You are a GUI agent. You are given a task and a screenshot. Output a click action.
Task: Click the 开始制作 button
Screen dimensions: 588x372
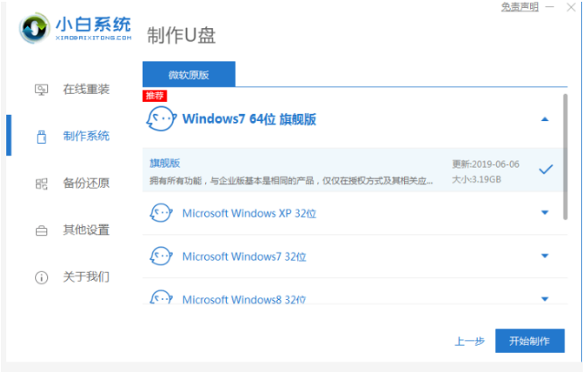(528, 340)
